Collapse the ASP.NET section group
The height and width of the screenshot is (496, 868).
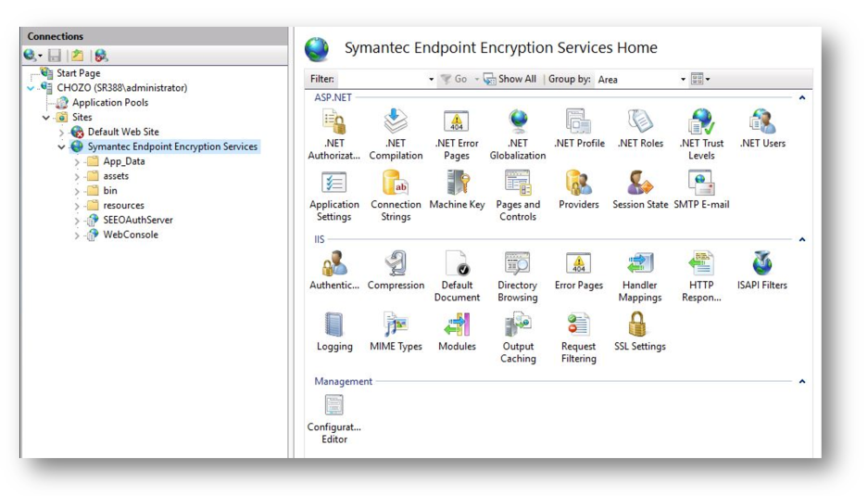pyautogui.click(x=801, y=97)
